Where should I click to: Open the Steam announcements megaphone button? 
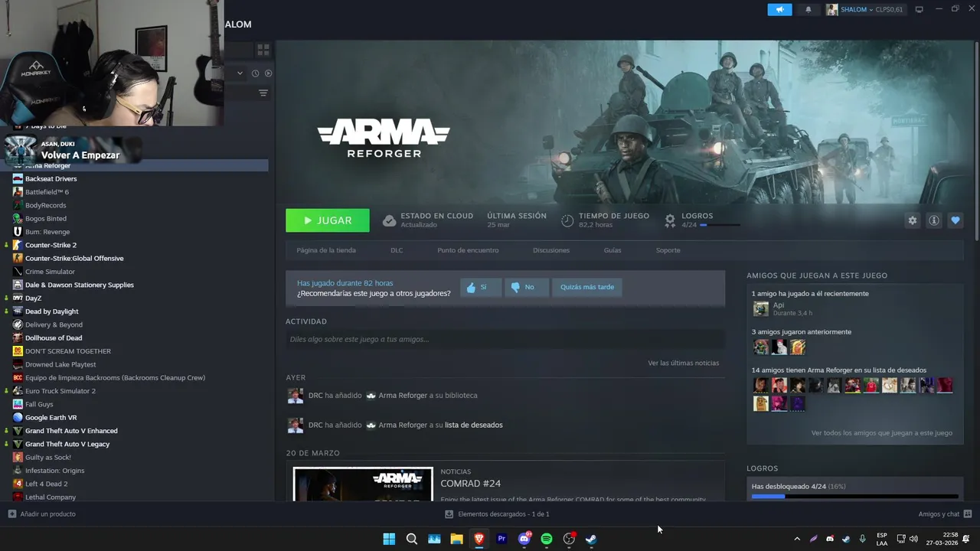(779, 9)
